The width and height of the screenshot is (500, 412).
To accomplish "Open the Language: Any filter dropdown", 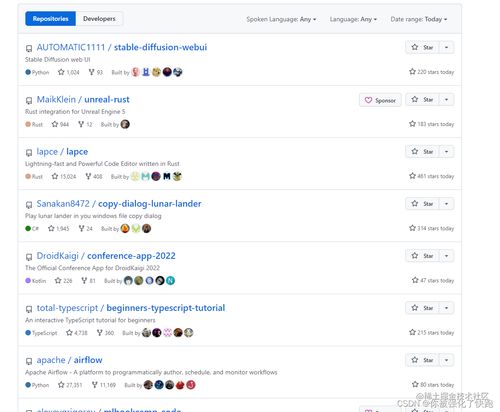I will click(353, 19).
